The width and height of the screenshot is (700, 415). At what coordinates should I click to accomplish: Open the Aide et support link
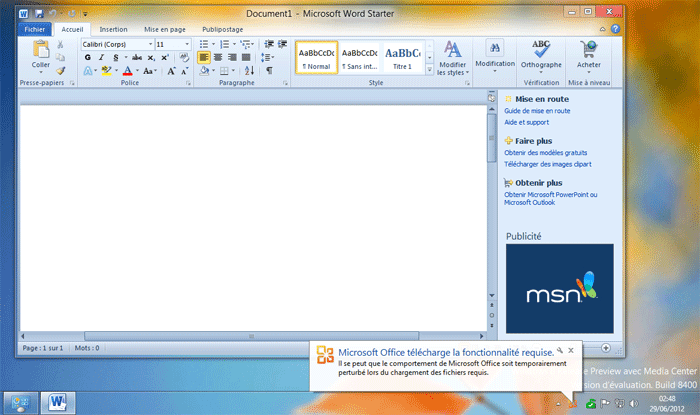pos(526,122)
